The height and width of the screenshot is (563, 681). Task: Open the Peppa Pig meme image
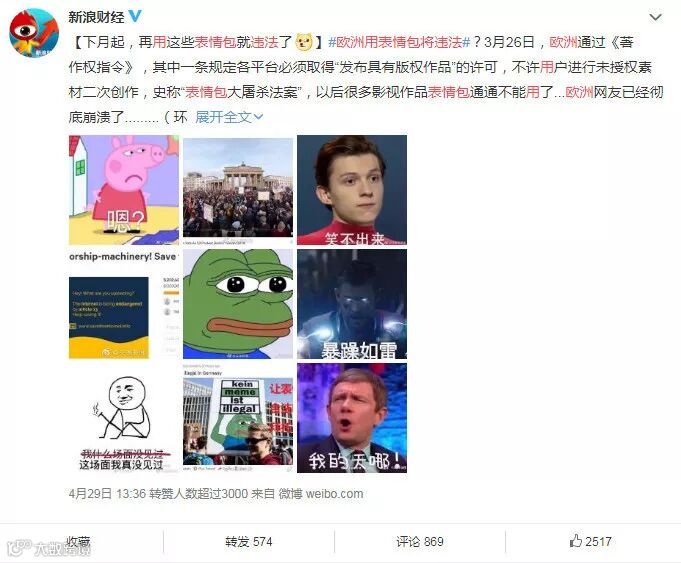point(124,190)
